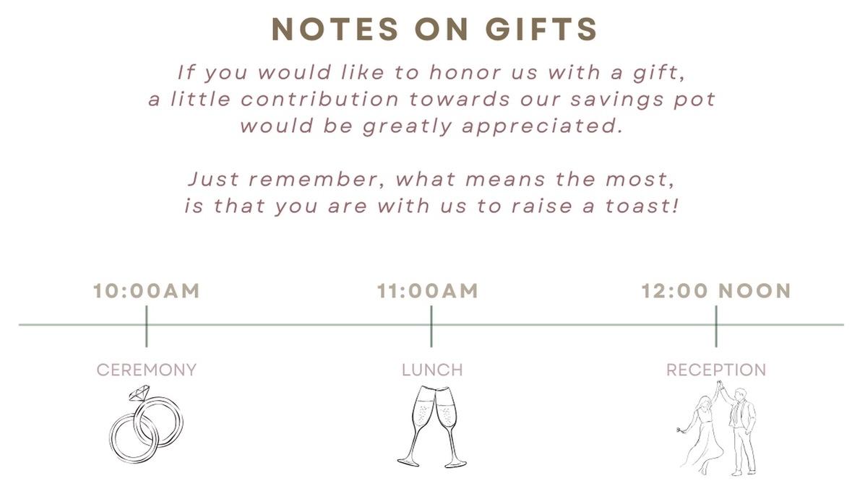Select the CEREMONY event label
Image resolution: width=865 pixels, height=504 pixels.
click(147, 370)
